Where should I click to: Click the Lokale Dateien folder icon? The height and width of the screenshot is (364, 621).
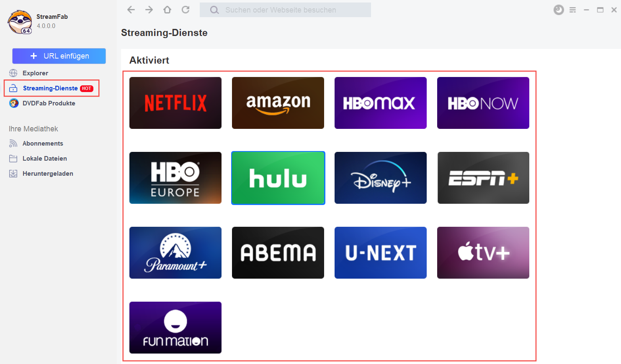pyautogui.click(x=13, y=159)
